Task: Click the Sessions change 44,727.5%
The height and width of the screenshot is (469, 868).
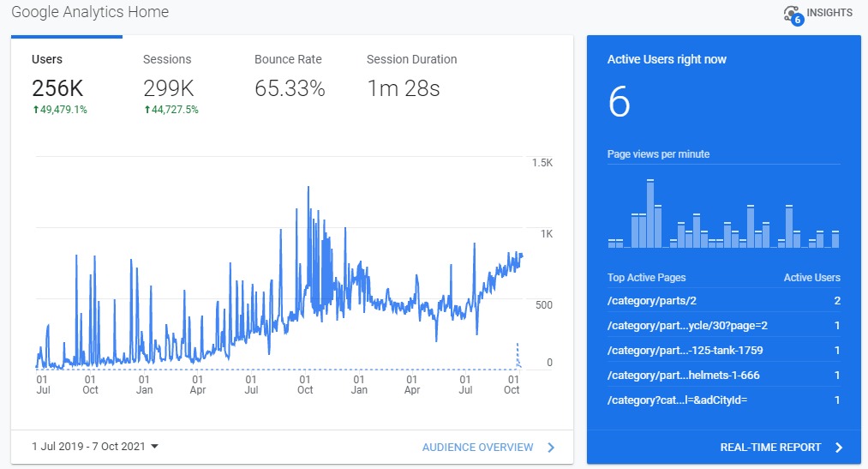Action: [x=171, y=110]
